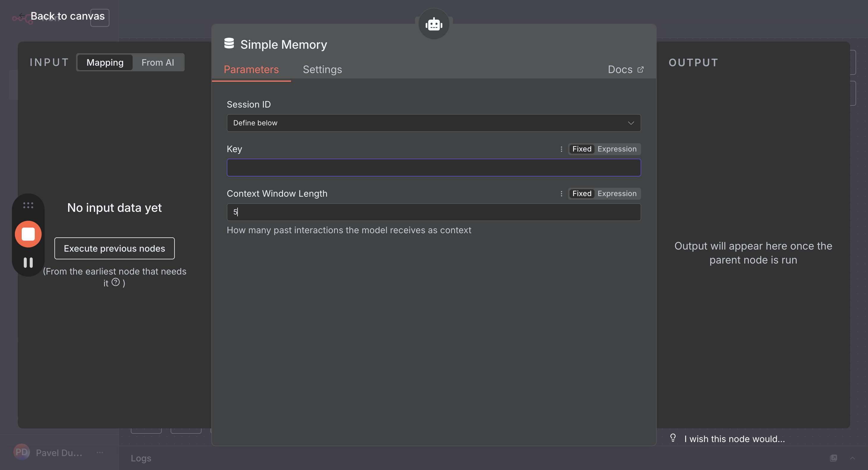868x470 pixels.
Task: Pause recording with the pause icon
Action: point(28,263)
